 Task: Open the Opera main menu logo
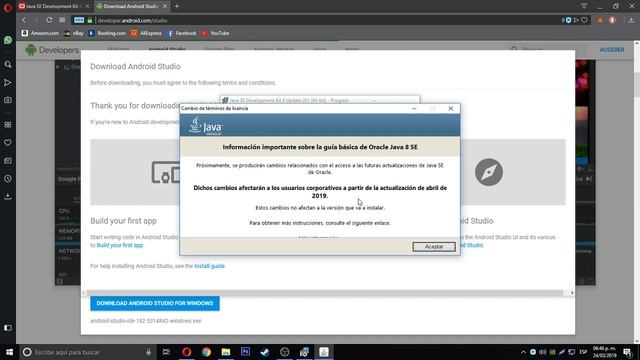8,7
